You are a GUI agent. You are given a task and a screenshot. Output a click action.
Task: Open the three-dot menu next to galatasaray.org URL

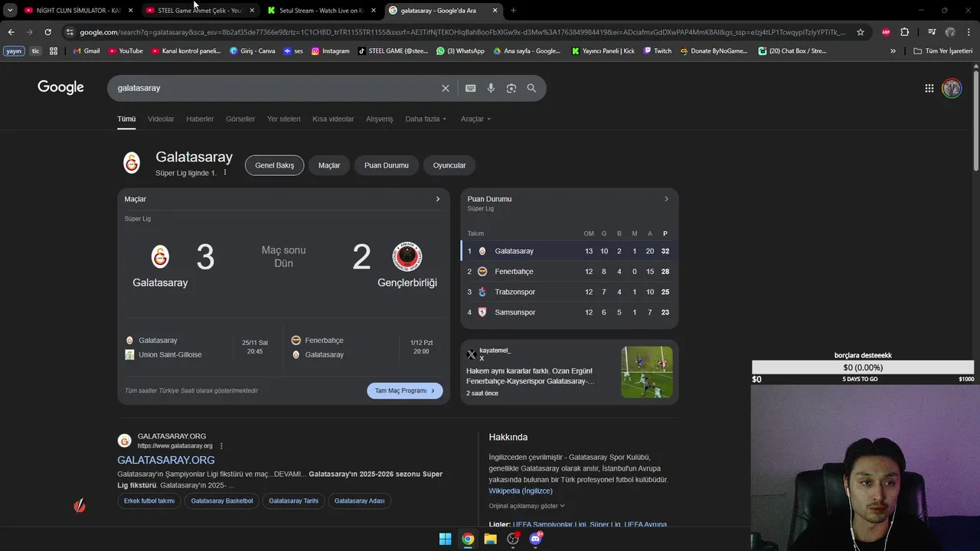click(222, 446)
